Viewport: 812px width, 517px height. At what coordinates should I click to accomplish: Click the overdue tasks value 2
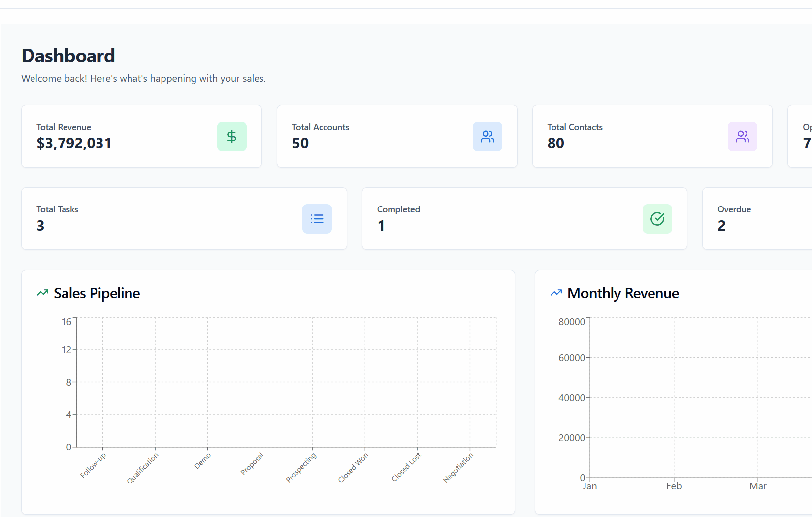click(721, 226)
